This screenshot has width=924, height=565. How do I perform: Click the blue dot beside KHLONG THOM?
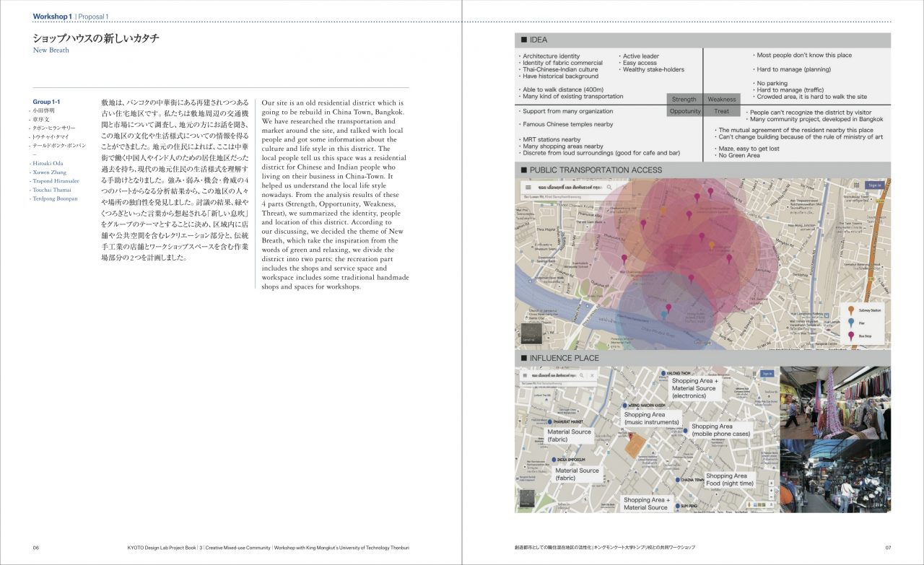(x=662, y=373)
